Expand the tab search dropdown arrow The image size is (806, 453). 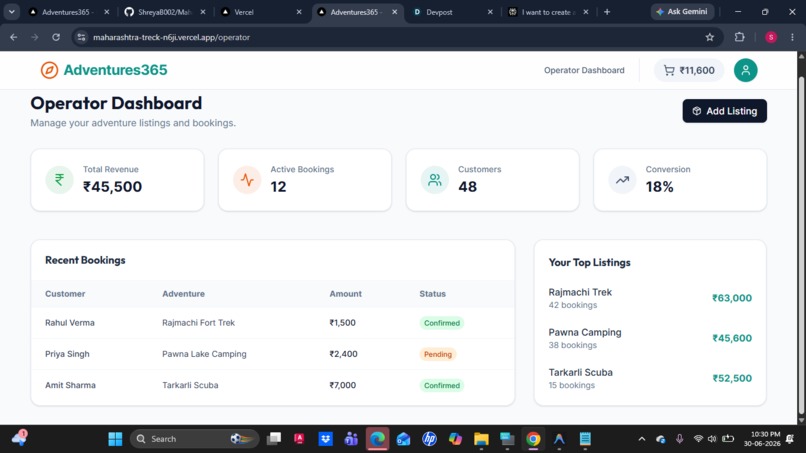pyautogui.click(x=12, y=12)
